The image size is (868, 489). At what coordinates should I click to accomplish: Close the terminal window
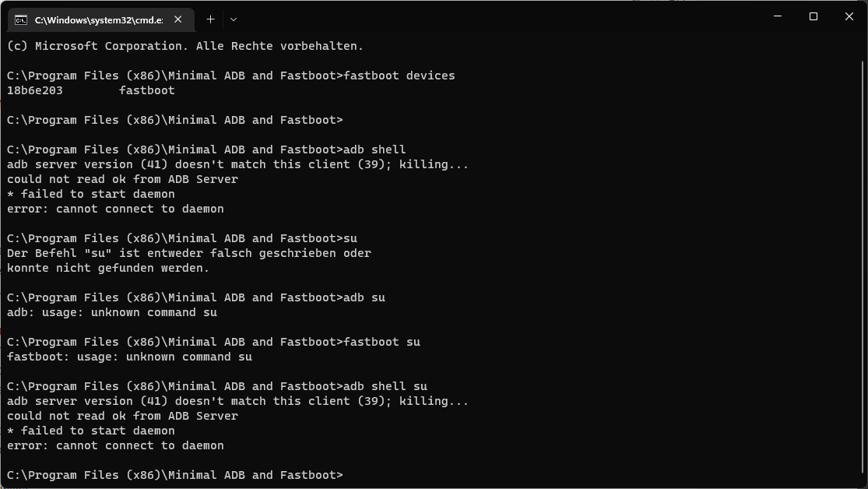pos(849,16)
